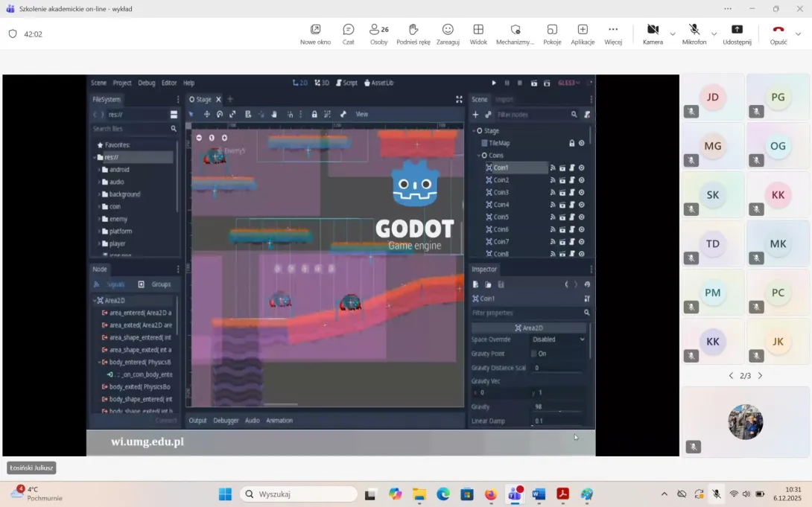The image size is (812, 507).
Task: Open the Zareaguj reactions
Action: (448, 34)
